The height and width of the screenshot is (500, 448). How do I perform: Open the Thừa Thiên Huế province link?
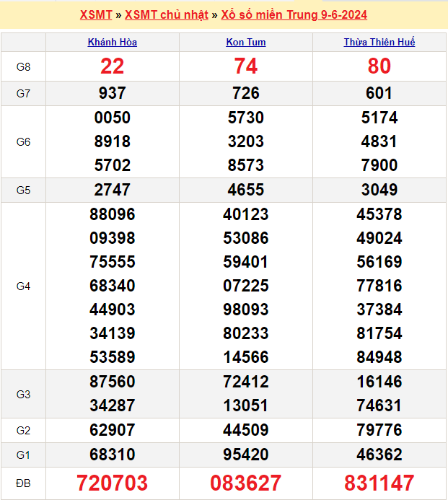[x=379, y=43]
